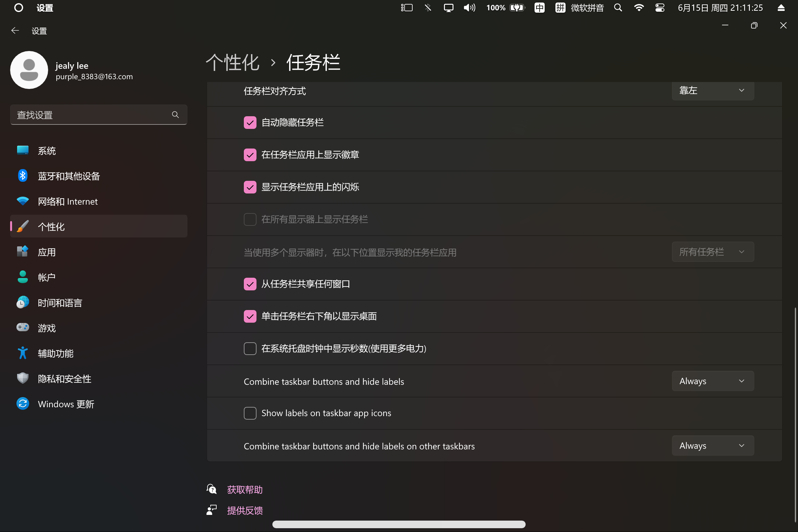Click the circle icon in the menu bar
Image resolution: width=798 pixels, height=532 pixels.
click(x=19, y=8)
